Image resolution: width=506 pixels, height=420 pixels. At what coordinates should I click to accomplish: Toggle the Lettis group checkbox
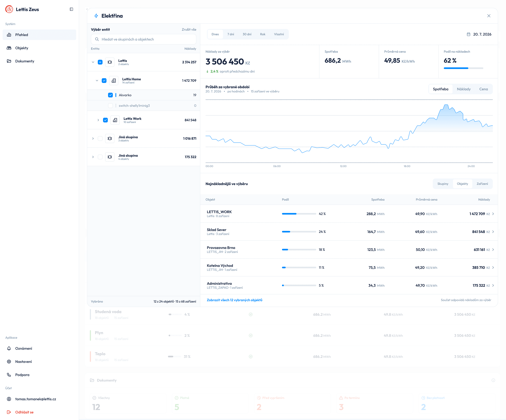[x=100, y=62]
